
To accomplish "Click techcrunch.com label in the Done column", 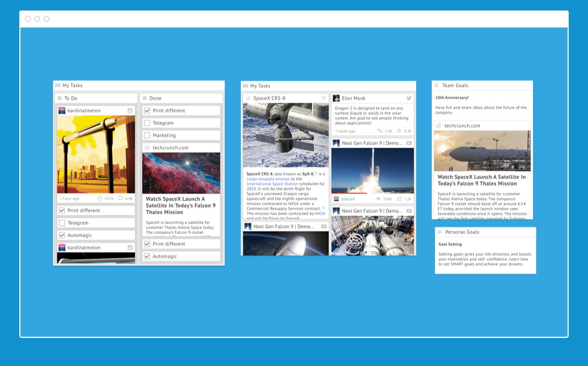I will [x=170, y=148].
